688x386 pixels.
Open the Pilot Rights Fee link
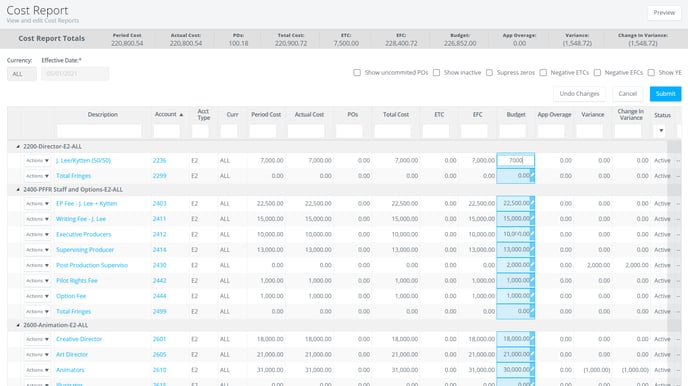click(77, 281)
